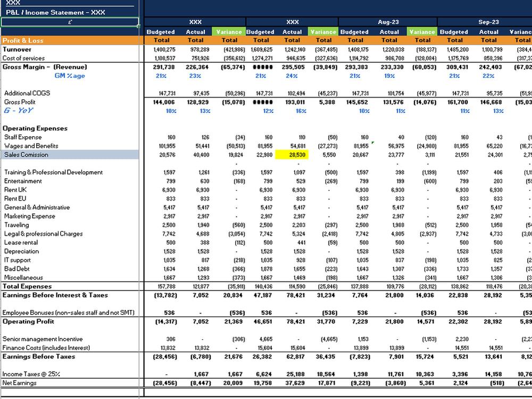The width and height of the screenshot is (532, 399).
Task: Select the Training & Professional Development label
Action: (54, 172)
